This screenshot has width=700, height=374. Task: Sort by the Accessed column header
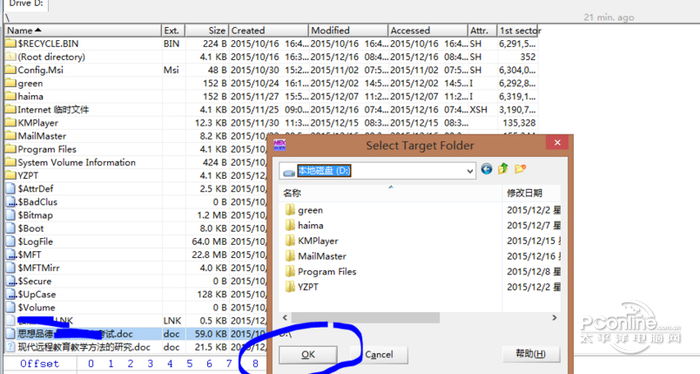(x=428, y=30)
